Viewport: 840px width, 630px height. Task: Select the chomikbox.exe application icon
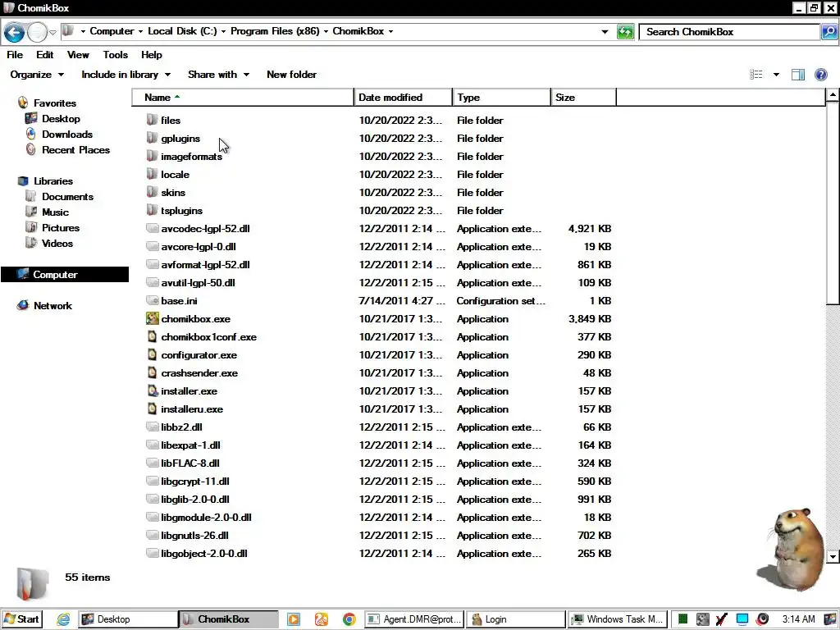coord(152,319)
